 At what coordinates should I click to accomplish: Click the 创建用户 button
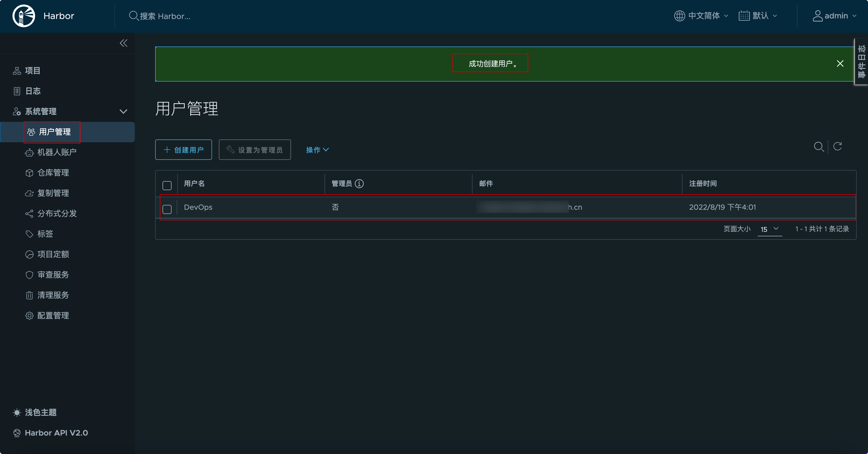[x=183, y=150]
